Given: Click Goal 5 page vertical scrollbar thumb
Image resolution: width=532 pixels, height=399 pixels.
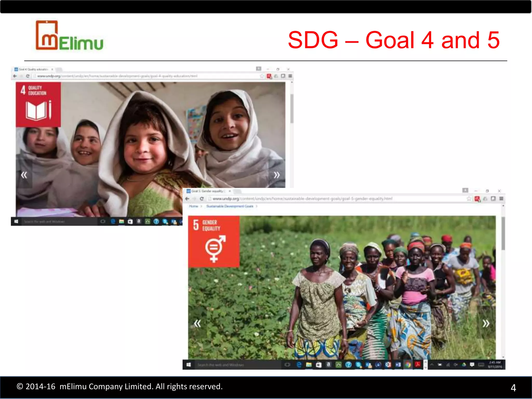Looking at the screenshot, I should tap(503, 233).
